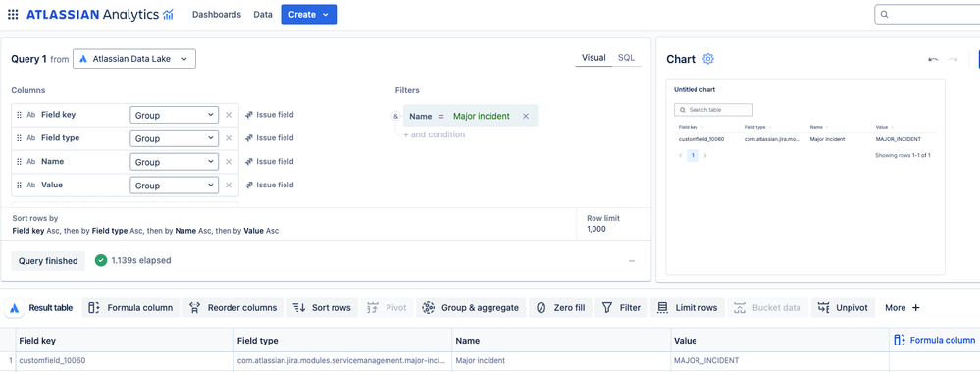Remove the Field type column
The height and width of the screenshot is (372, 980).
[229, 138]
